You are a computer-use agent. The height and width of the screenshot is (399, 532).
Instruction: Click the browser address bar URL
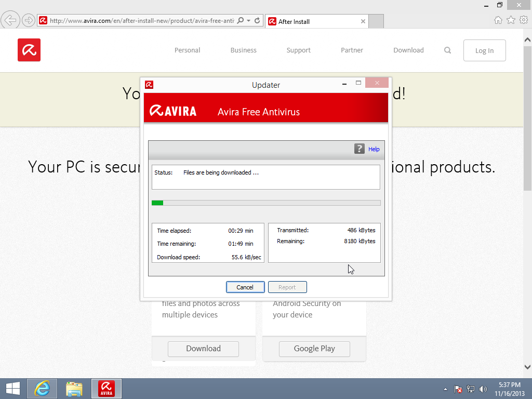(x=142, y=21)
